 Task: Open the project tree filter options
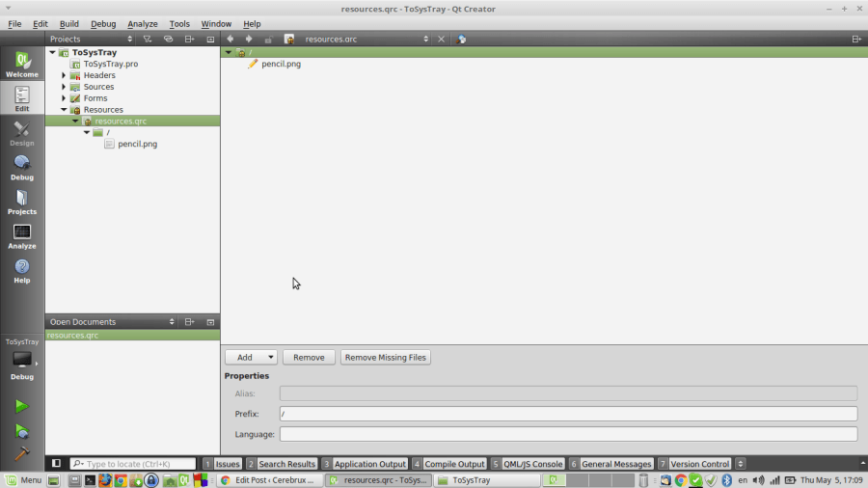pos(148,40)
